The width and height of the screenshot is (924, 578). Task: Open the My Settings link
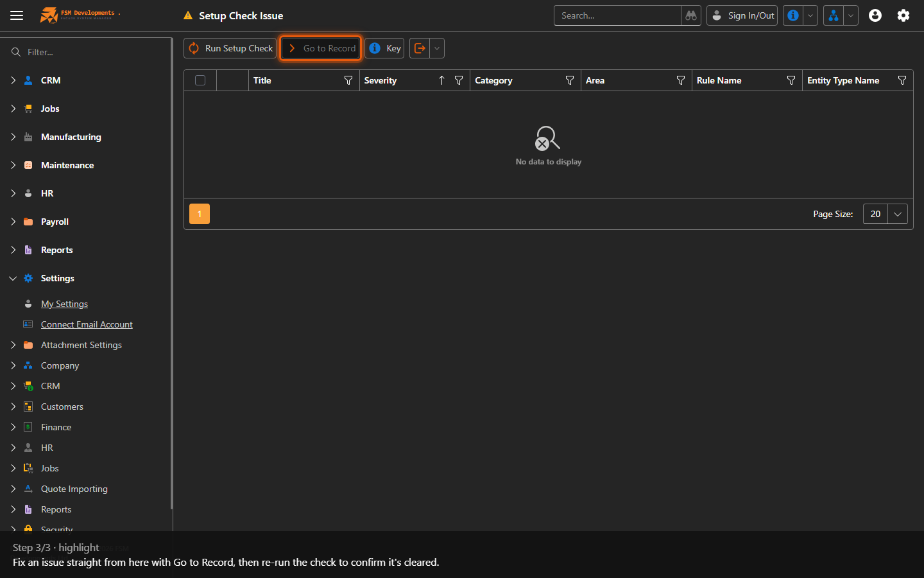coord(64,304)
